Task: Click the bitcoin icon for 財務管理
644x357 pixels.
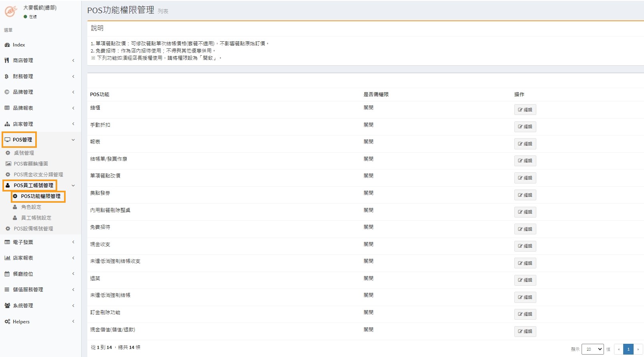Action: [x=7, y=77]
